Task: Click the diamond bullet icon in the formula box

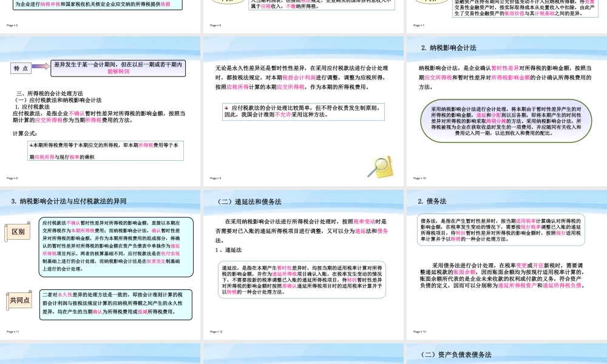Action: 31,144
